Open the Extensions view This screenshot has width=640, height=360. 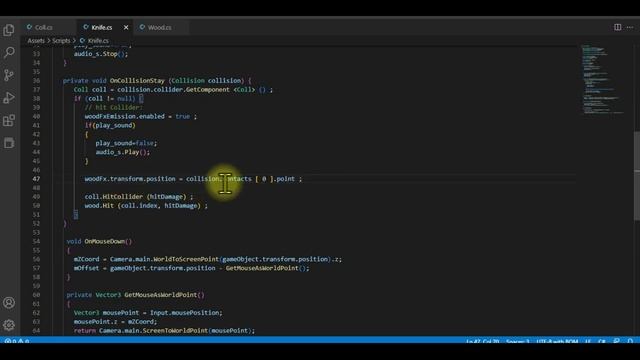point(9,121)
